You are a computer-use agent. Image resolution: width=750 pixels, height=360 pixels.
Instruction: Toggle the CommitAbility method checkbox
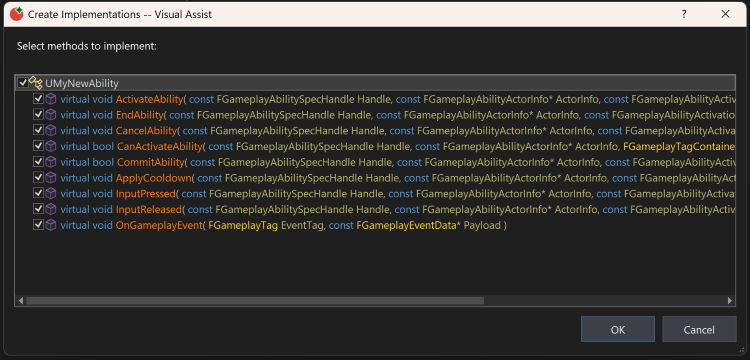pos(38,162)
